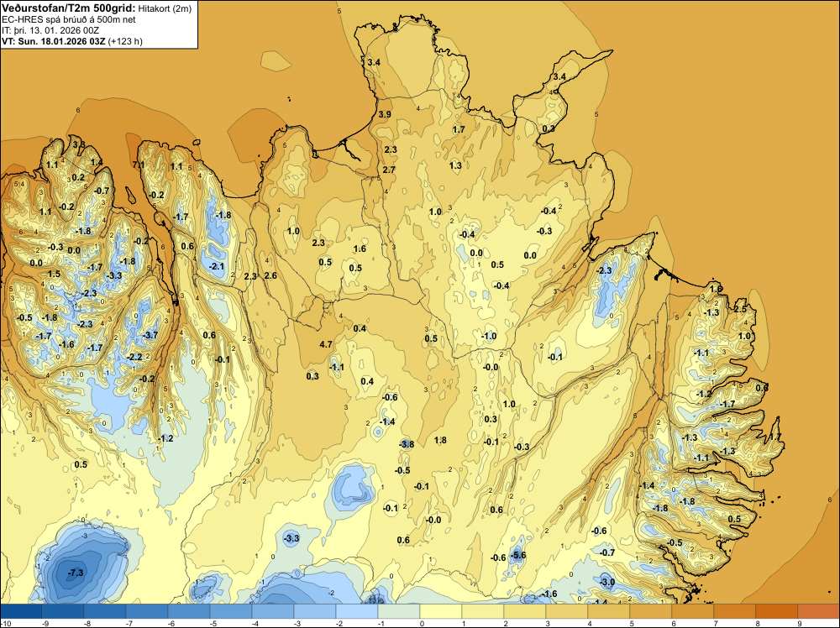Click the valid time 'VT: Sun. 18.01.2026 03Z'

[54, 41]
